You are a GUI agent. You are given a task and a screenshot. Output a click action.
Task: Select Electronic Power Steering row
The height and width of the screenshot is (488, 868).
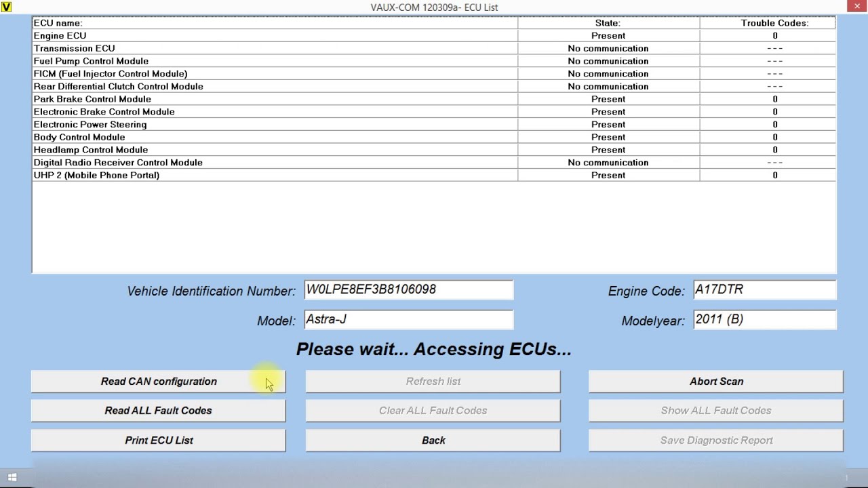[x=434, y=125]
